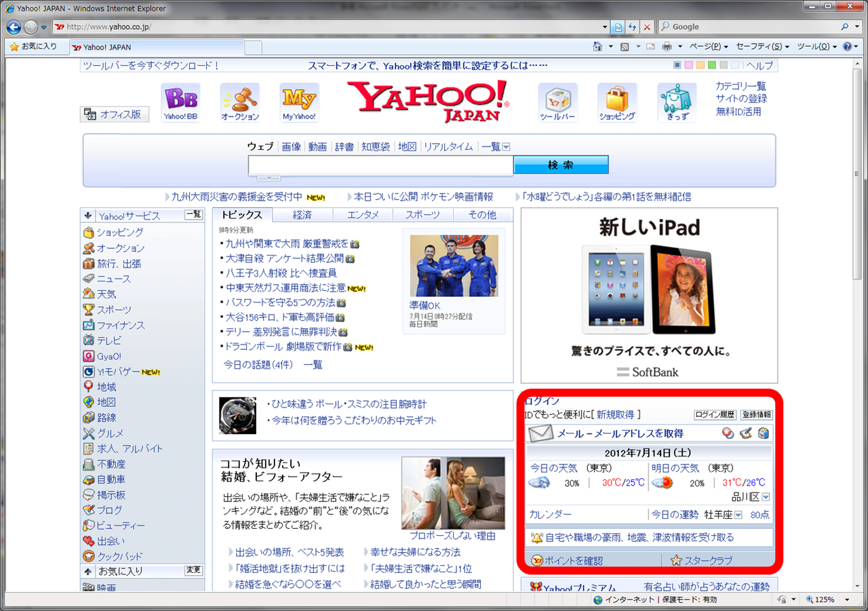Click the ログイン履歴 button

click(715, 414)
